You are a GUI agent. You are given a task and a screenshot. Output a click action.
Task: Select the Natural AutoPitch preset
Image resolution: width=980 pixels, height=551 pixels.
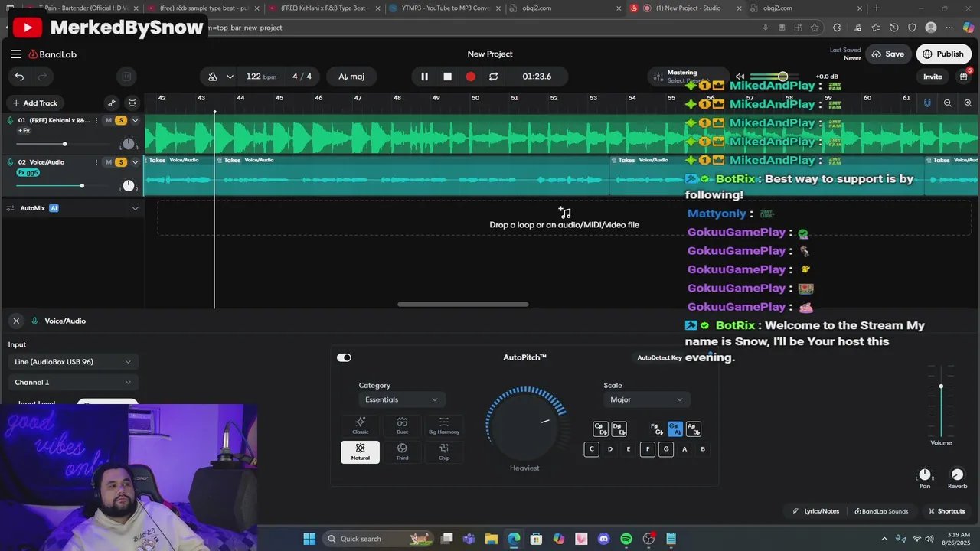pos(360,452)
